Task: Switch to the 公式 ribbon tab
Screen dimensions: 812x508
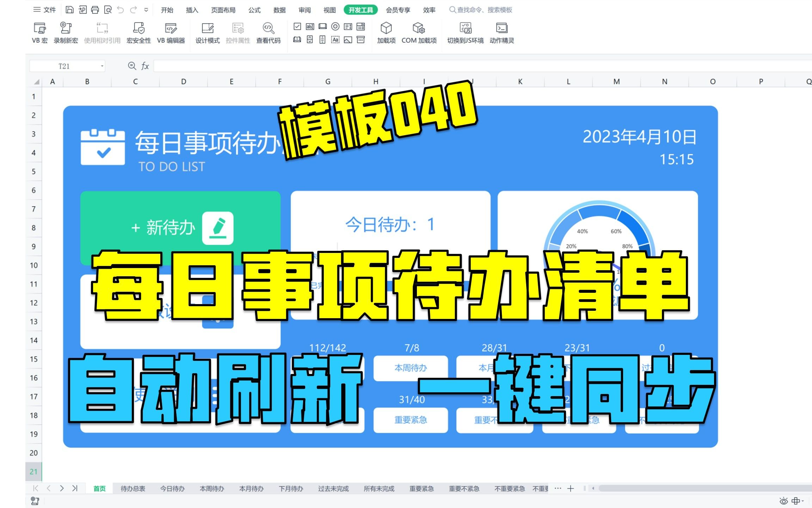Action: (x=254, y=10)
